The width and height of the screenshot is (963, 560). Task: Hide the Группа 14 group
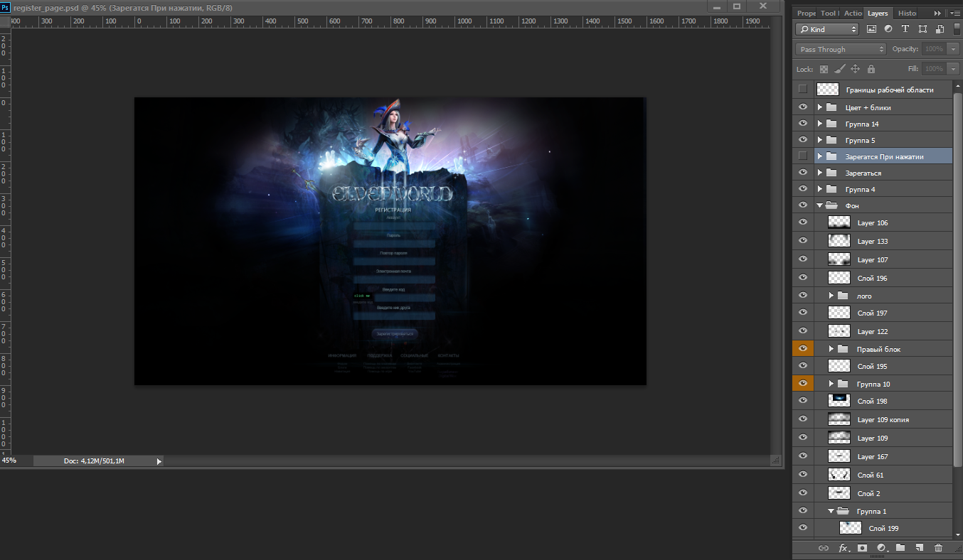pos(803,124)
